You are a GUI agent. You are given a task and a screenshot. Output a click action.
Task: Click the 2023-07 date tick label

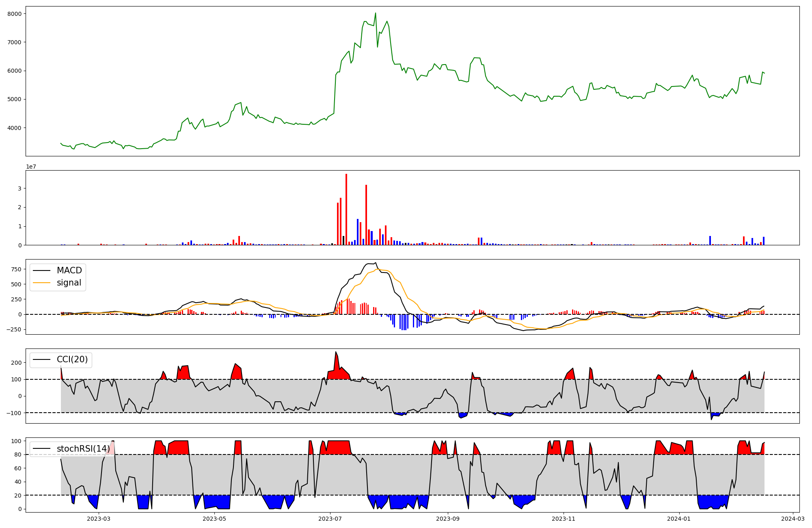click(x=330, y=519)
